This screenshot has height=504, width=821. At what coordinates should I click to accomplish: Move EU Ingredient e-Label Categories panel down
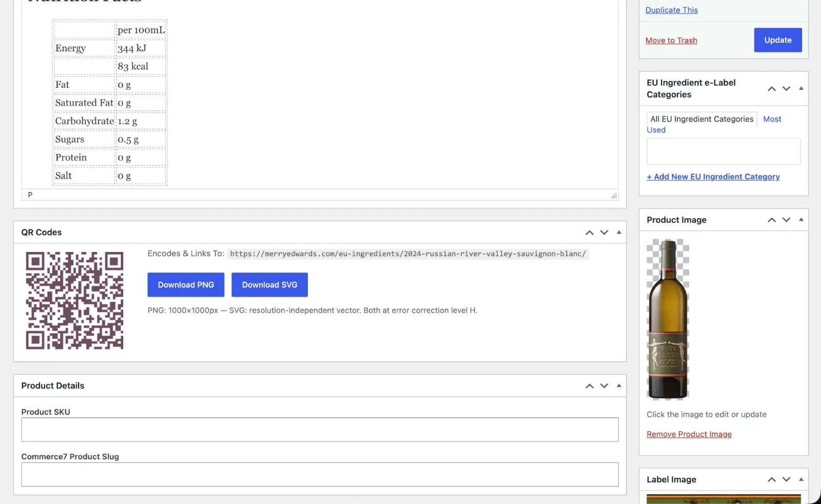click(x=786, y=89)
